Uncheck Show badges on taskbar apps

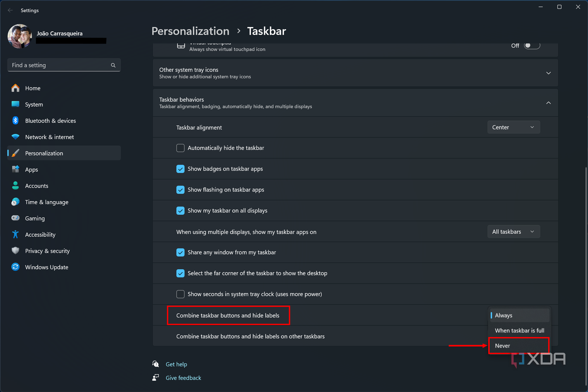click(x=181, y=169)
